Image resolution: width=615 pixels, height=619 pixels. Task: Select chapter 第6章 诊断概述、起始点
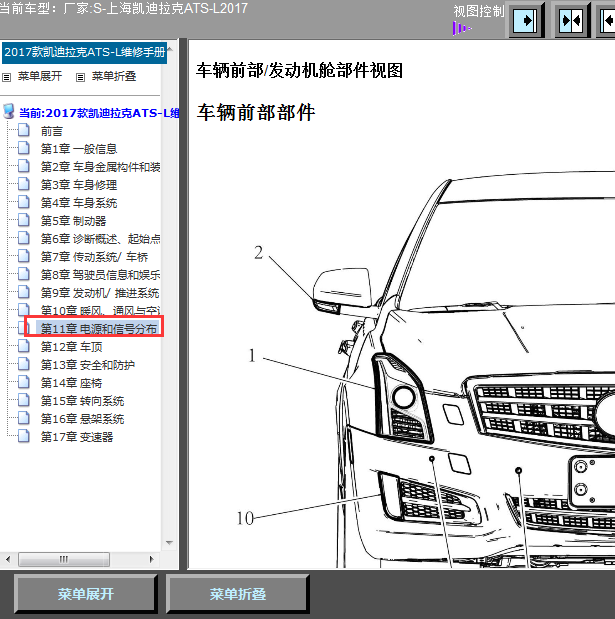(101, 239)
